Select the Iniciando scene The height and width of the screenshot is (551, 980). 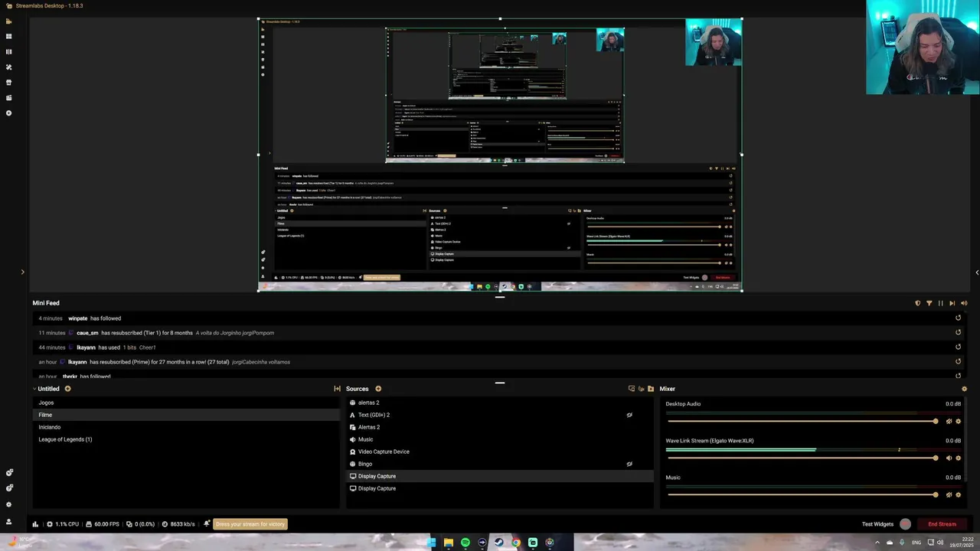tap(186, 427)
